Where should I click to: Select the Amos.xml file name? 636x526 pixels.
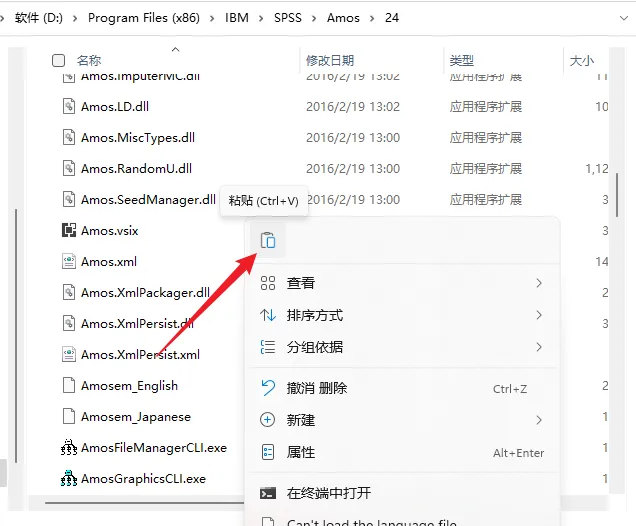tap(109, 262)
